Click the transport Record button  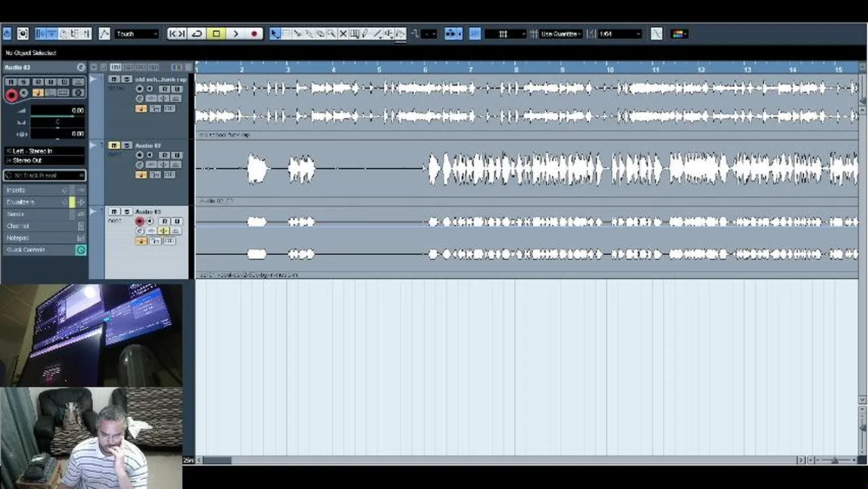254,33
